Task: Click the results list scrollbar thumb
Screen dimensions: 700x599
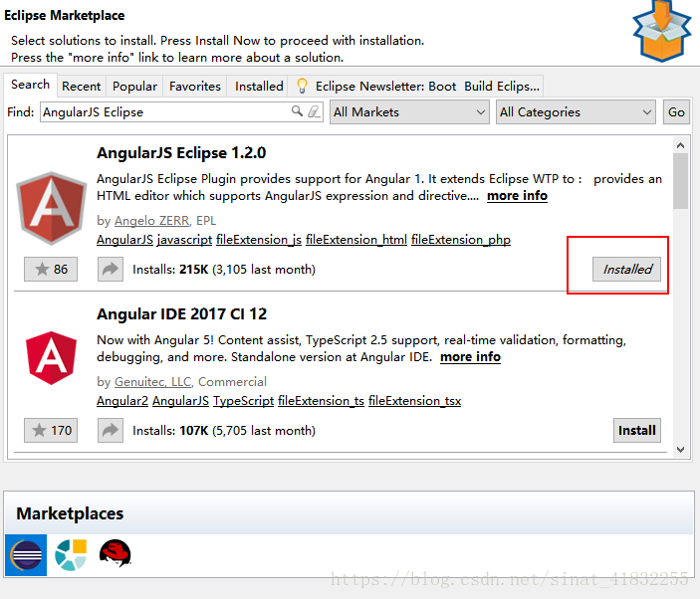Action: (x=680, y=181)
